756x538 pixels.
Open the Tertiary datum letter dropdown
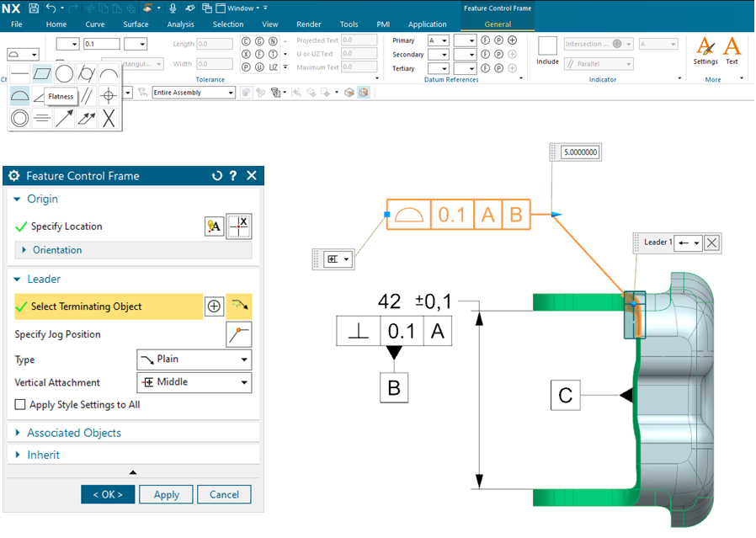point(439,68)
